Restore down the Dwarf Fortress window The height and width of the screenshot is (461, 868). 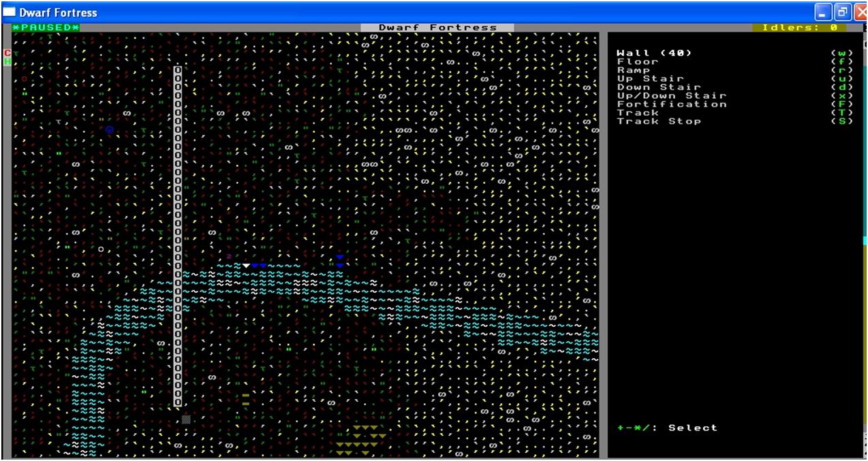[841, 12]
